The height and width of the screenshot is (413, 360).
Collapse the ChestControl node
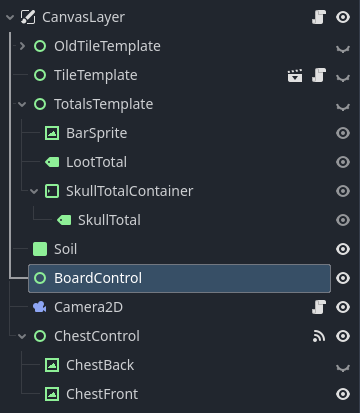(x=22, y=336)
